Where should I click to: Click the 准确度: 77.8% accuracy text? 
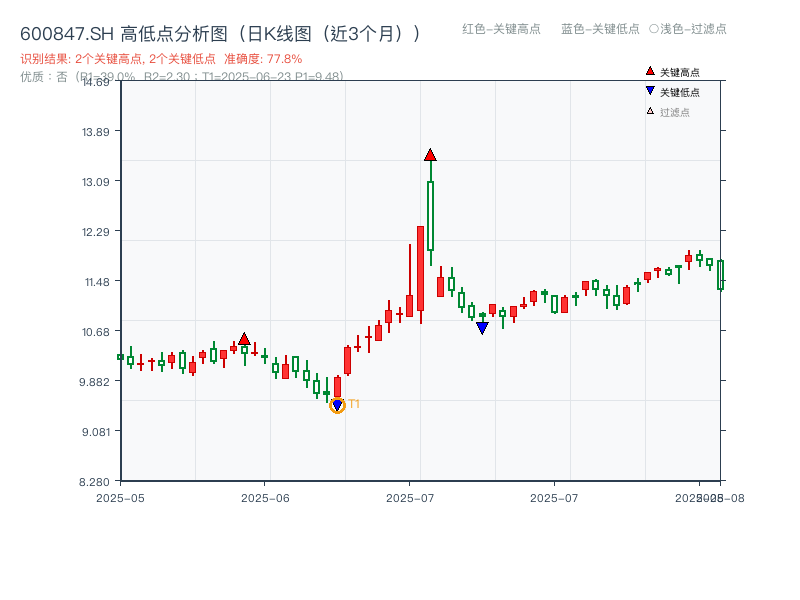(250, 57)
